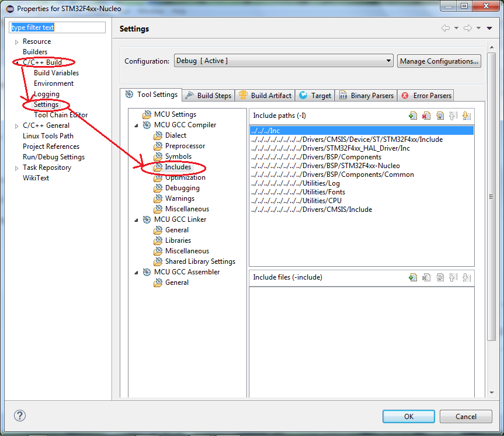Click Manage Configurations button

coord(439,61)
